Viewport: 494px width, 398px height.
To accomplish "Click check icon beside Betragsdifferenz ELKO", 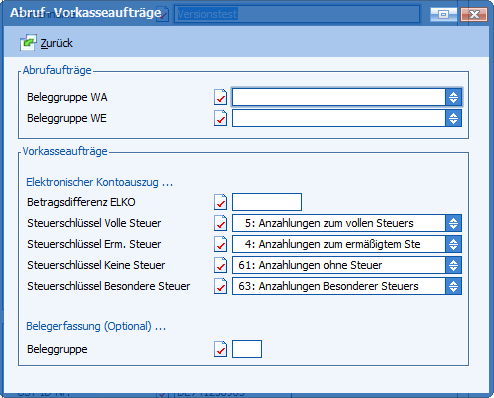I will (x=220, y=202).
